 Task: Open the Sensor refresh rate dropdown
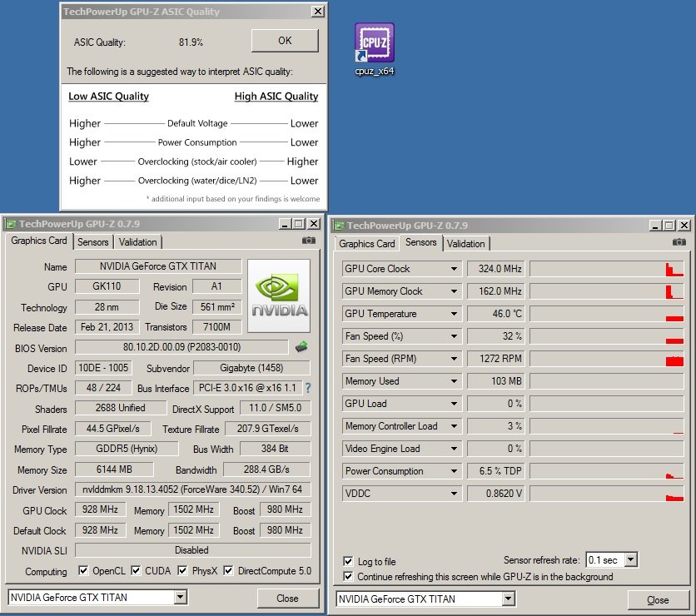[631, 560]
